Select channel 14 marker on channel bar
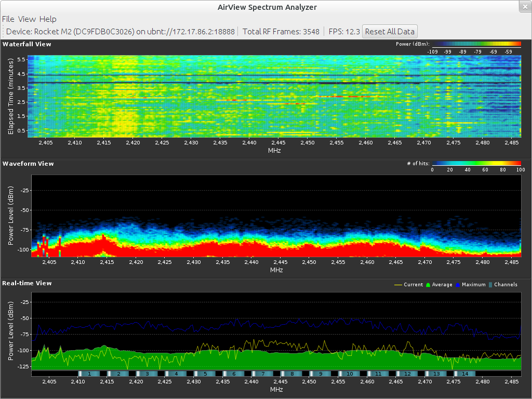 [465, 374]
